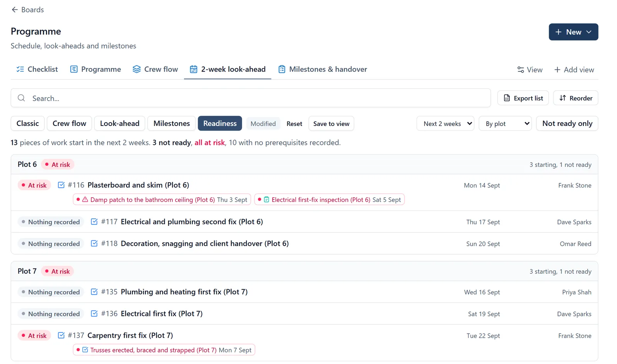Collapse the Plot 6 group header
This screenshot has height=364, width=617.
point(304,164)
